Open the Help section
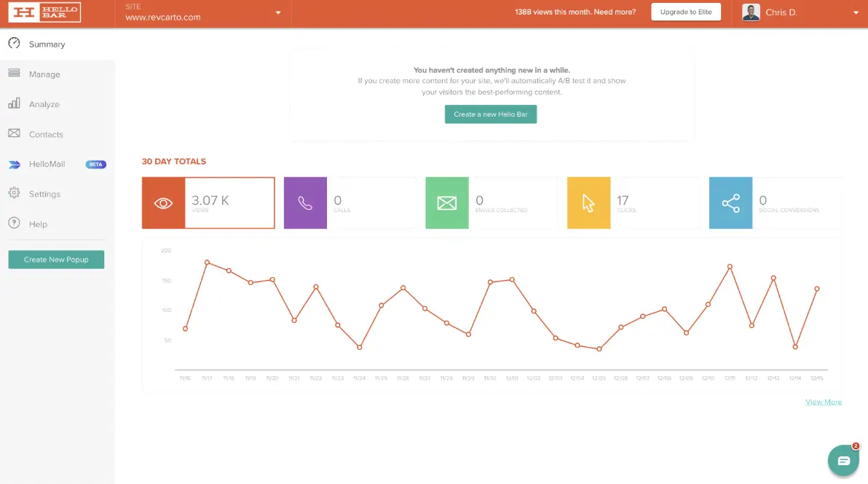868x484 pixels. click(x=36, y=224)
